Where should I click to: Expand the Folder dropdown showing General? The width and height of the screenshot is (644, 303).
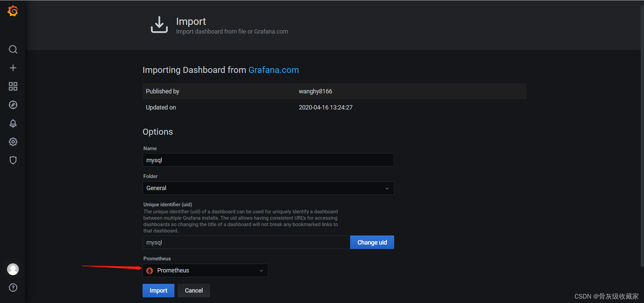pyautogui.click(x=268, y=188)
